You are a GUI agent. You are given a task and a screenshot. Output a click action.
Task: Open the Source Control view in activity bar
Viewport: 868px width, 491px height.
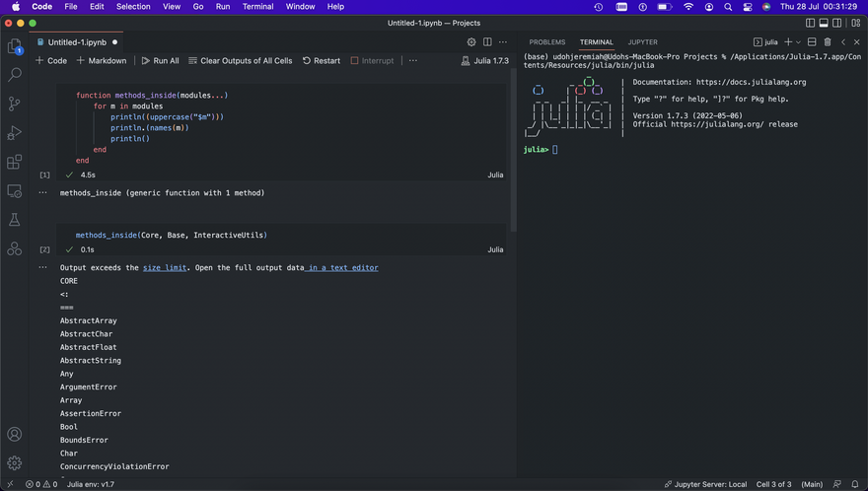pyautogui.click(x=15, y=104)
